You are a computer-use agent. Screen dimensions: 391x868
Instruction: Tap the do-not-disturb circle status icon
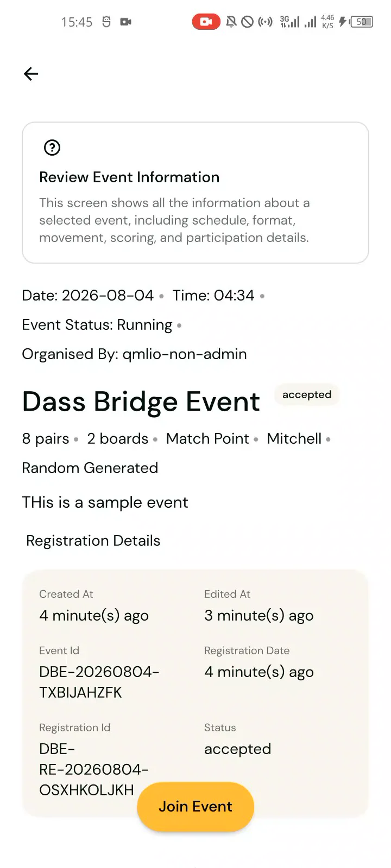(248, 22)
